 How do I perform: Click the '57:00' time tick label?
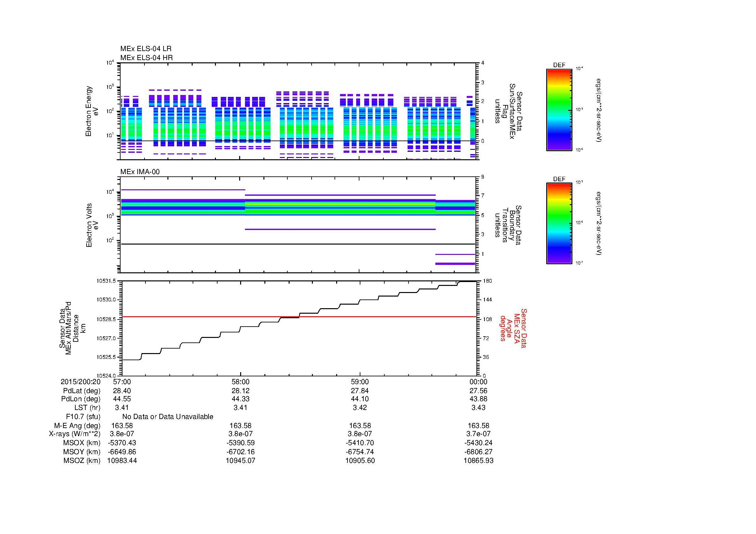(122, 382)
